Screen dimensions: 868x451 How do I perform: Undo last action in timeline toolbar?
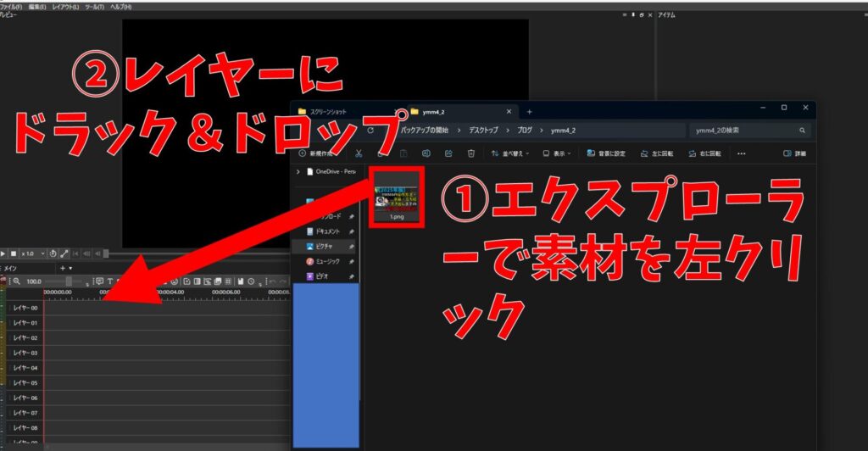(273, 281)
